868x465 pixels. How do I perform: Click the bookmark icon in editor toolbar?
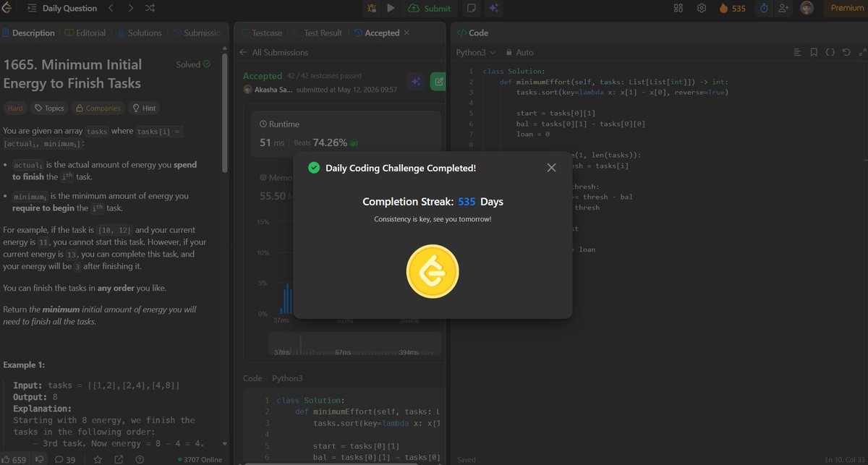pyautogui.click(x=814, y=52)
